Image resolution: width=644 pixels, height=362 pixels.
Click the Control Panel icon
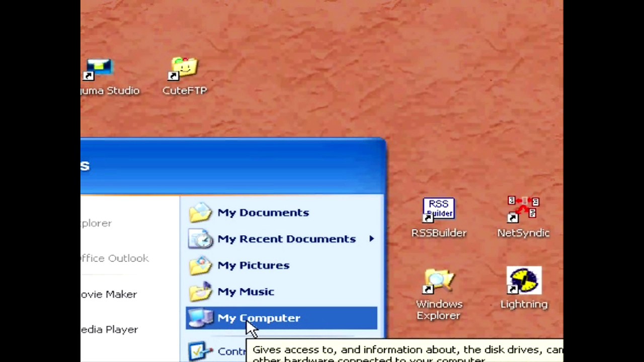click(x=201, y=351)
